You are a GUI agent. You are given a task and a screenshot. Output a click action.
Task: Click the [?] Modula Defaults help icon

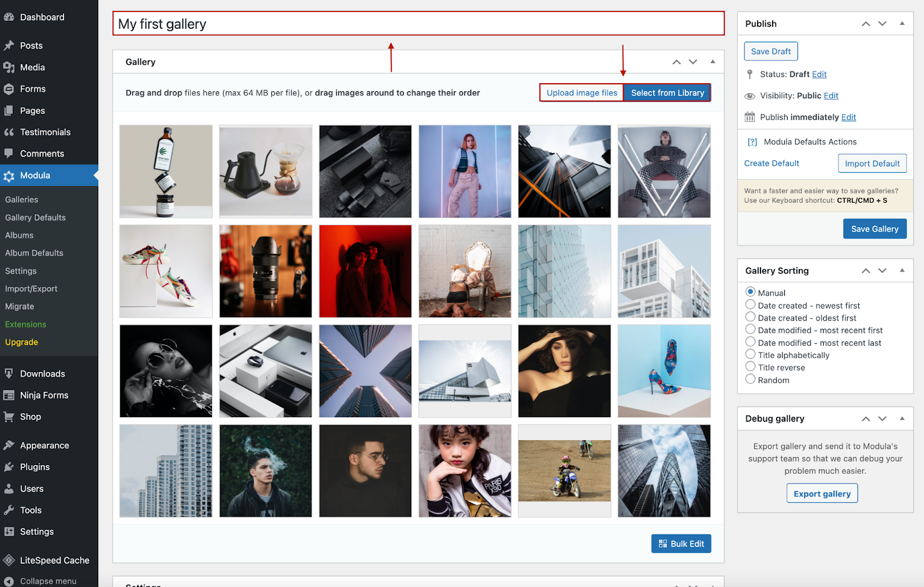(752, 142)
